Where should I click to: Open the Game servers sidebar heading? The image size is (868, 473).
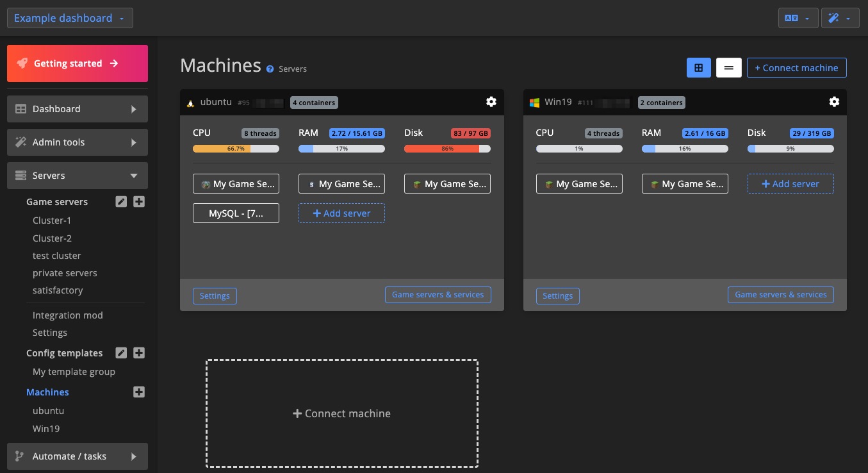coord(57,202)
